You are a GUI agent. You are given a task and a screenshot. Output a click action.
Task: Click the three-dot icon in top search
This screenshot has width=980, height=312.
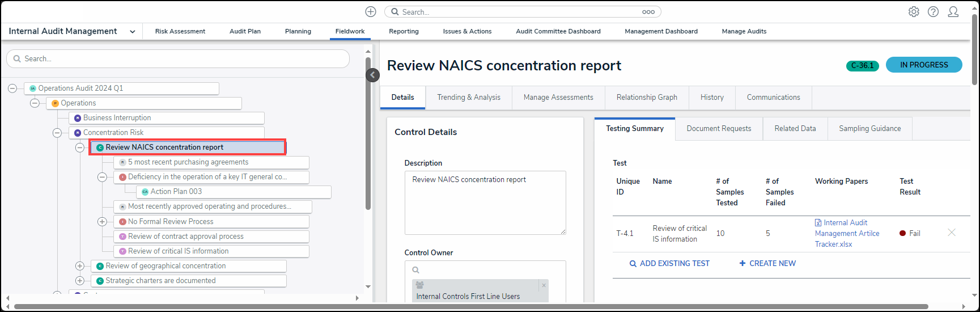[x=648, y=12]
